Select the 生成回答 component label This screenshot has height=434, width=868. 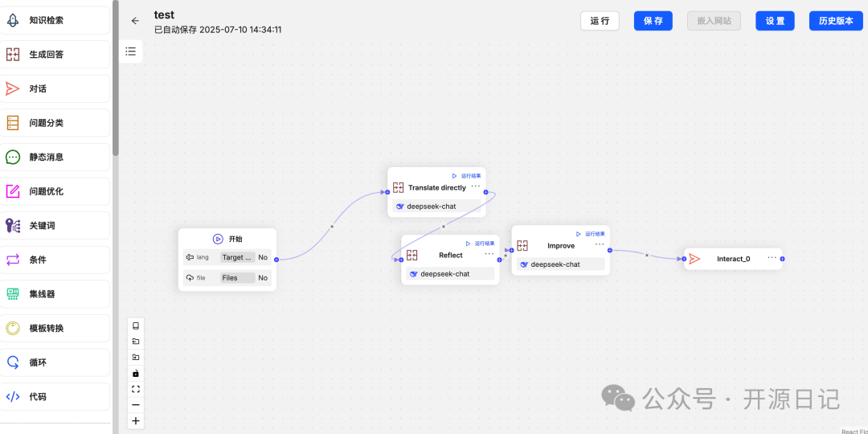[47, 55]
